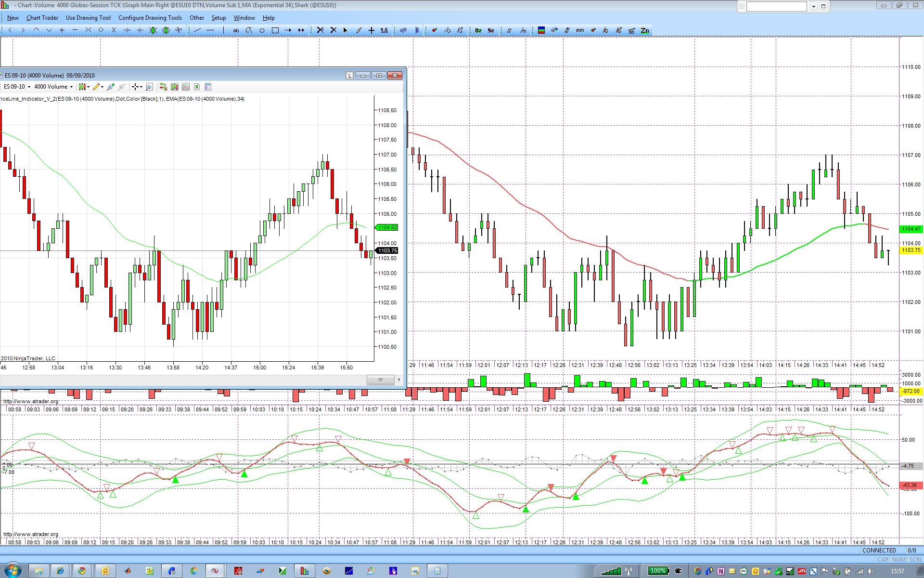924x578 pixels.
Task: Click the green 1104.52 EMA price marker
Action: [x=387, y=227]
